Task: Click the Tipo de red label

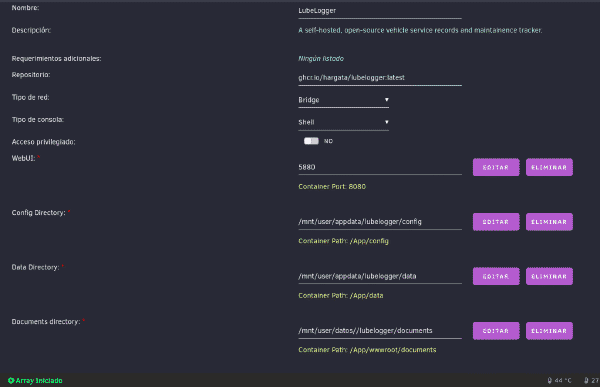Action: pyautogui.click(x=30, y=97)
